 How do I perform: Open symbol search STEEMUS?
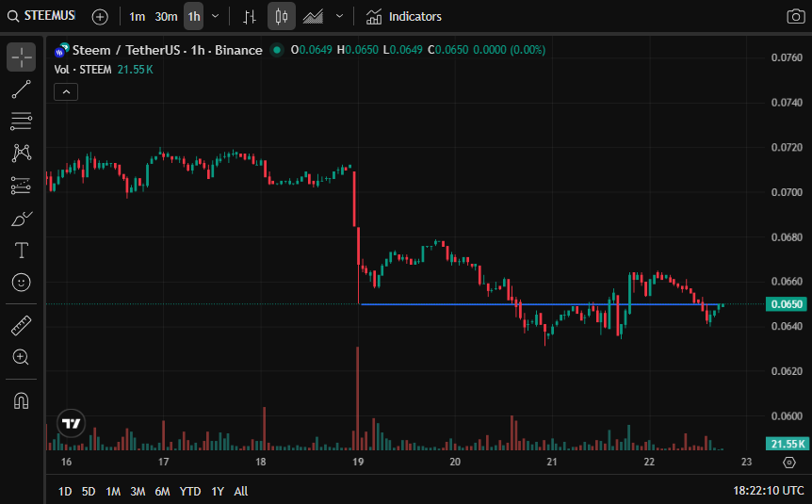pyautogui.click(x=41, y=16)
